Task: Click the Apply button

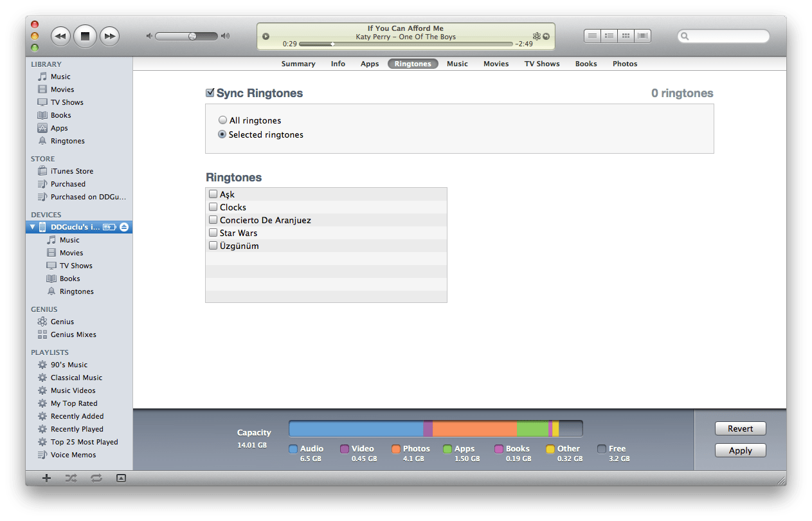Action: 741,450
